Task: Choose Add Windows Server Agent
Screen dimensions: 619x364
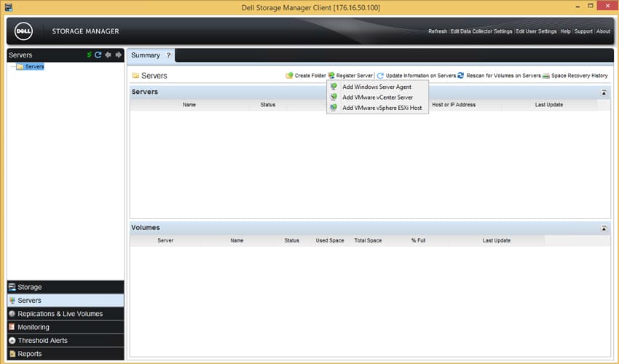Action: [x=377, y=87]
